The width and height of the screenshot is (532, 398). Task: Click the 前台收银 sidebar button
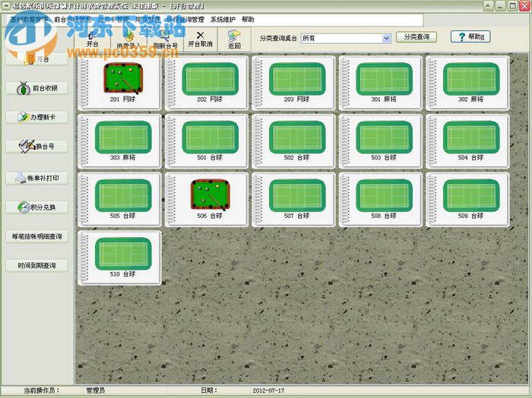click(x=37, y=88)
